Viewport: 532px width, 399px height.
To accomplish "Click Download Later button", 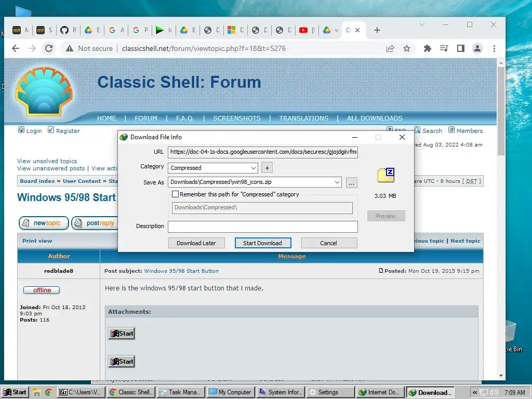I will (196, 243).
